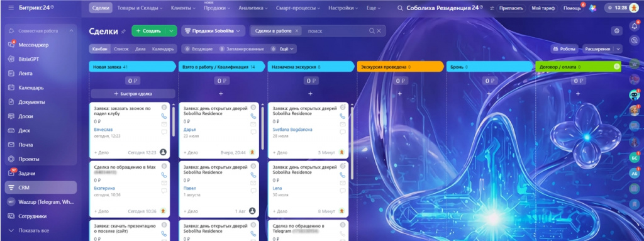
Task: Click the Пригласить button
Action: [511, 8]
